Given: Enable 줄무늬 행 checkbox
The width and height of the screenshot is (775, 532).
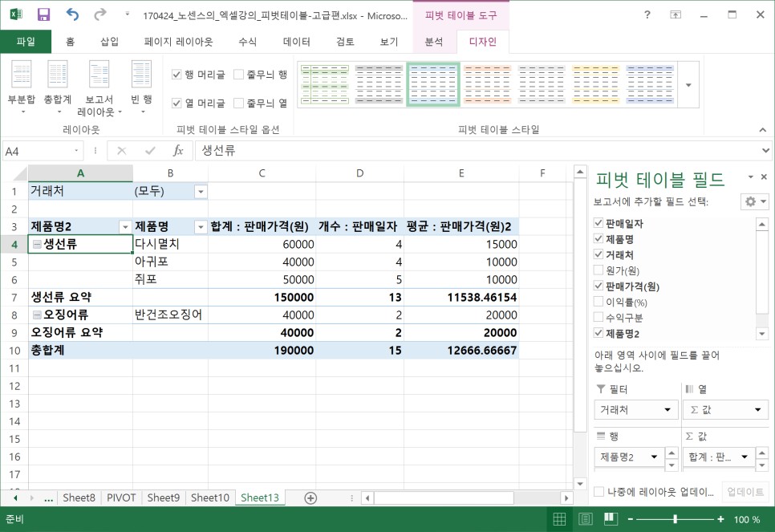Looking at the screenshot, I should 239,75.
